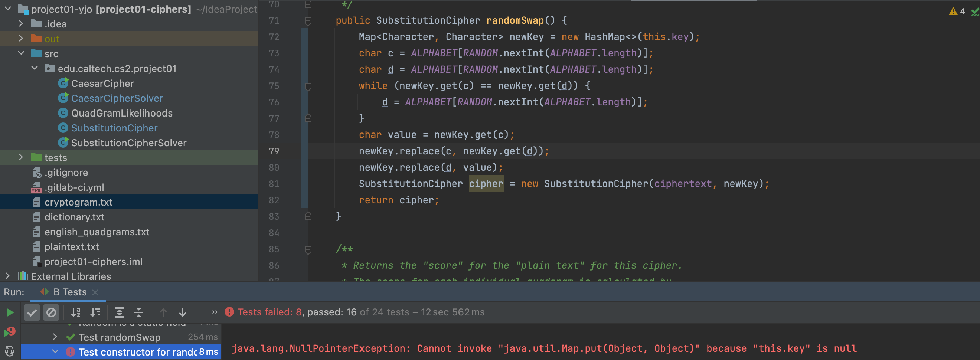Close the B Tests run tab
This screenshot has height=360, width=980.
point(95,292)
